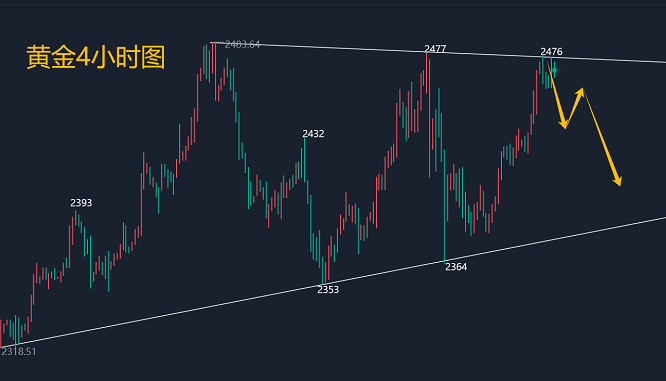Select the red candle wick under 2477 label
Viewport: 666px width, 381px height.
pos(426,73)
